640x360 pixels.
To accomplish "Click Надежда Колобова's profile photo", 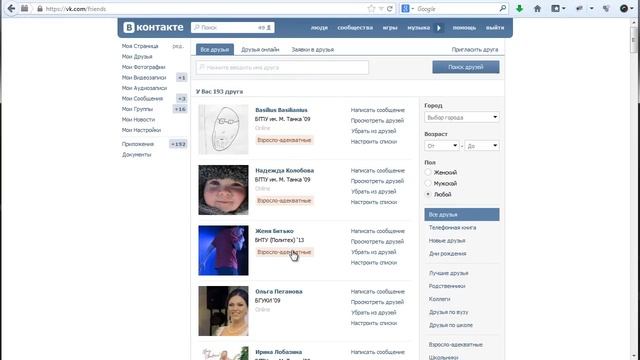I will (223, 190).
